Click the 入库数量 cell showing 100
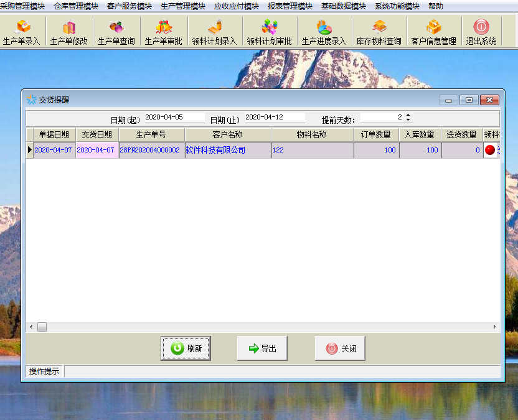 tap(420, 150)
